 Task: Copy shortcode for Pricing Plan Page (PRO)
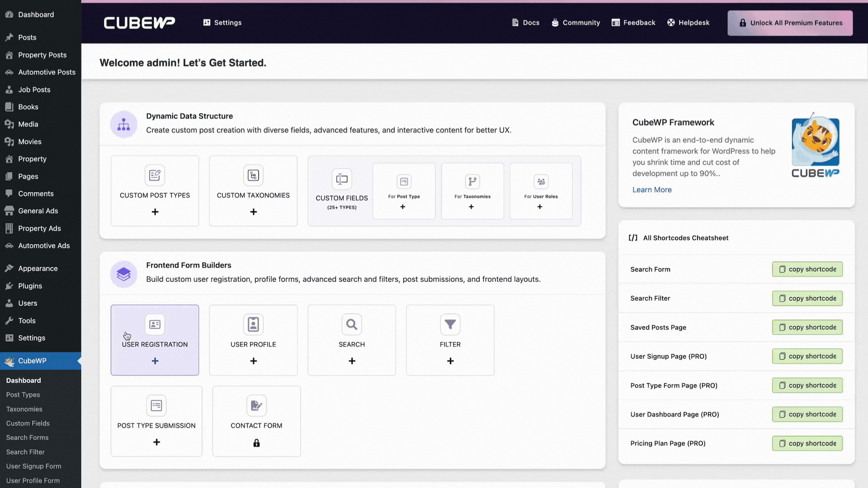coord(807,443)
